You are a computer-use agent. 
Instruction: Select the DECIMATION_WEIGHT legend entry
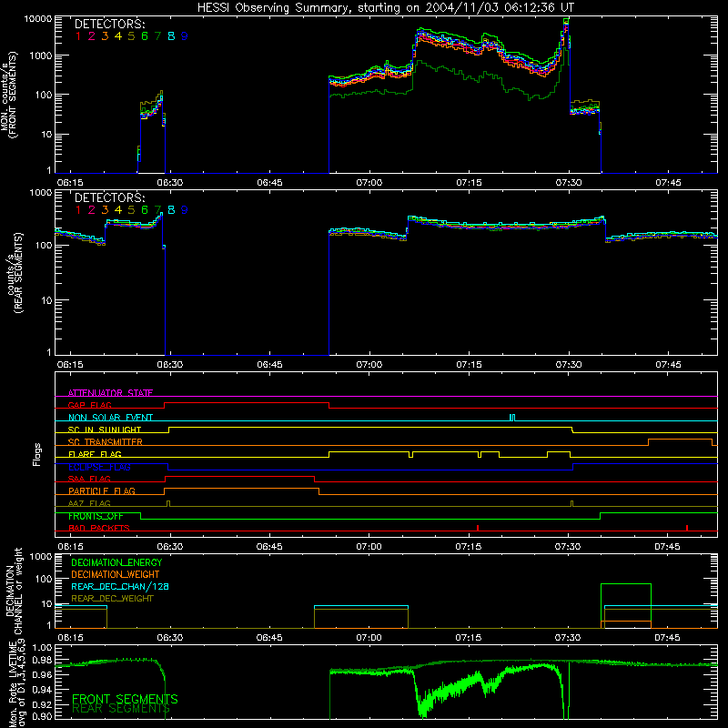point(116,574)
